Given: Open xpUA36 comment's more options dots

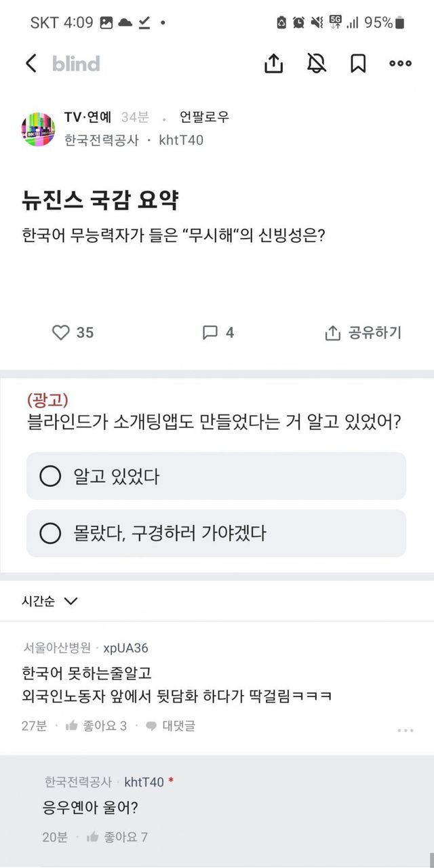Looking at the screenshot, I should [x=405, y=730].
